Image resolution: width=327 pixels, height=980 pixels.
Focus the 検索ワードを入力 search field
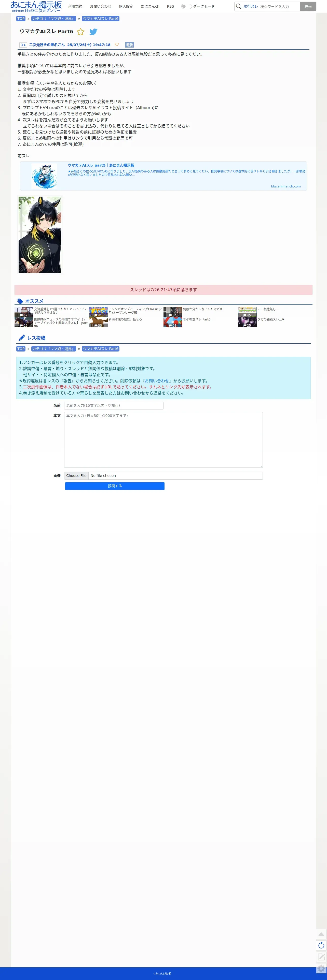click(279, 6)
